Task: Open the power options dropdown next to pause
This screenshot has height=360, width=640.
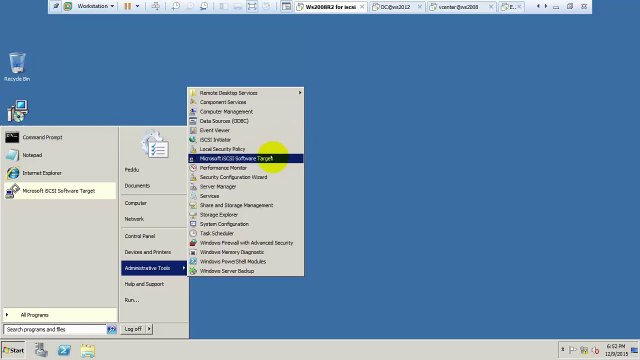Action: [138, 6]
